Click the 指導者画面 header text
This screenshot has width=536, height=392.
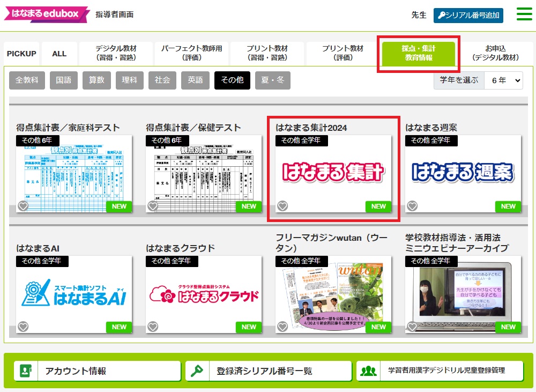(x=115, y=14)
